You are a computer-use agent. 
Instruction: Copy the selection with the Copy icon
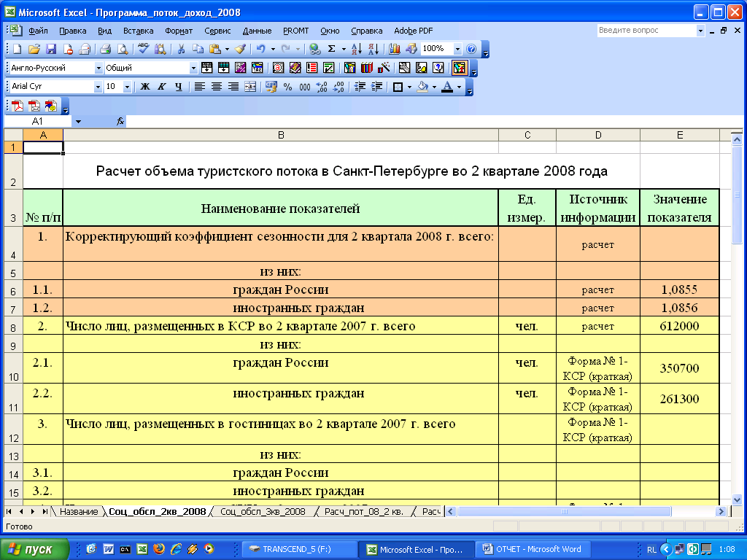(198, 49)
